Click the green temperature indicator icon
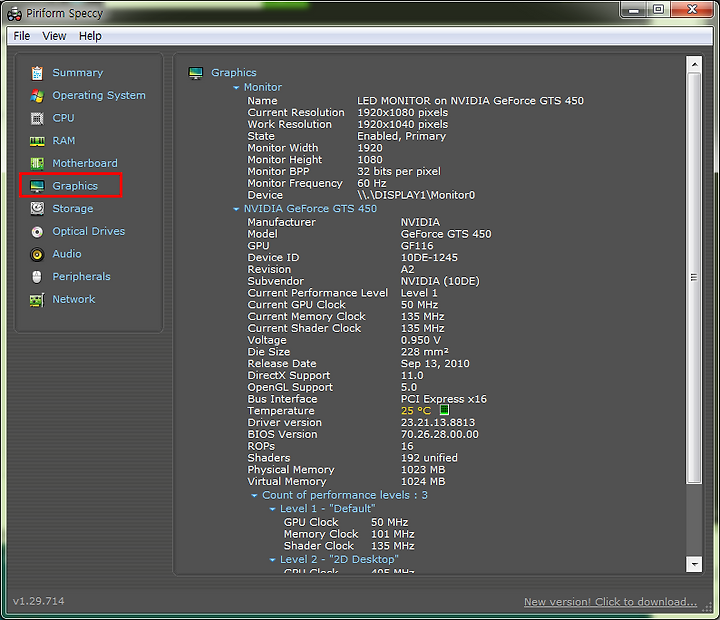 (x=444, y=410)
